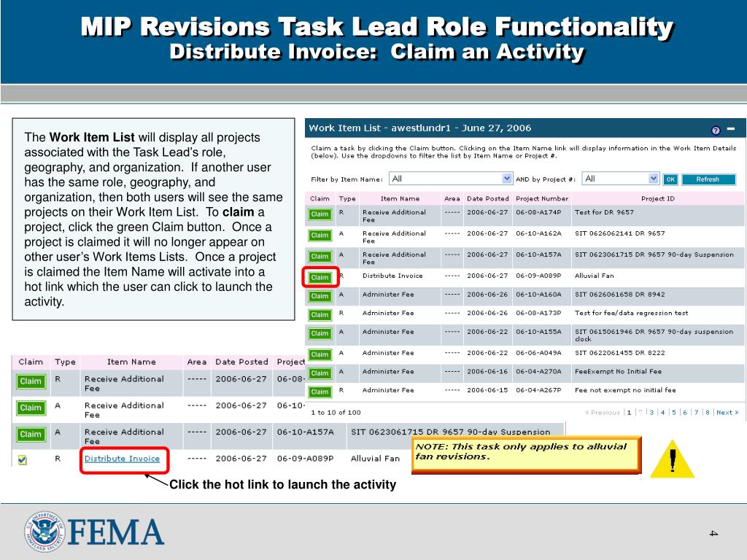Go to page 4 of the work items
Screen dimensions: 747x560
point(662,413)
